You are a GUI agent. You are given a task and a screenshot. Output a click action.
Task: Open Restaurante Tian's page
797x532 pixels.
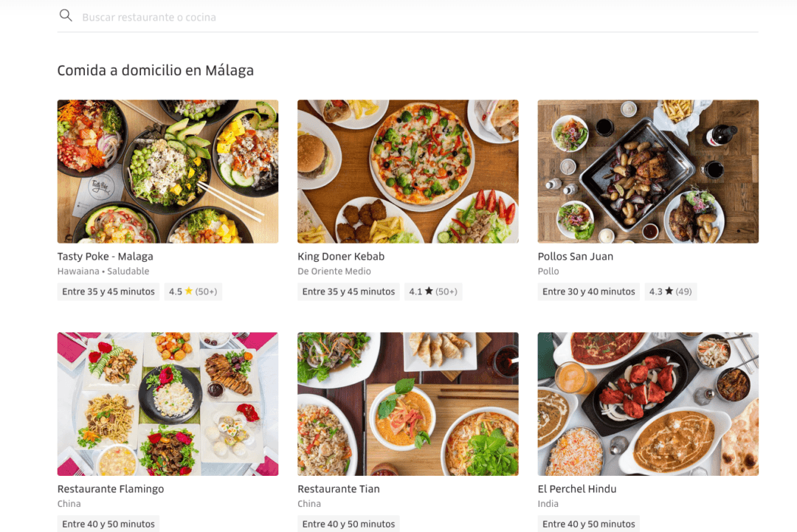339,488
